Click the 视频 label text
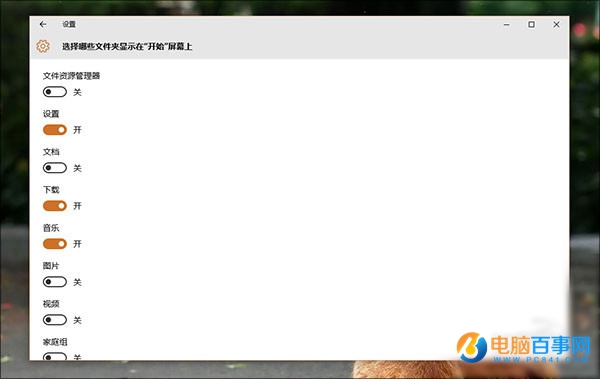 pos(51,304)
